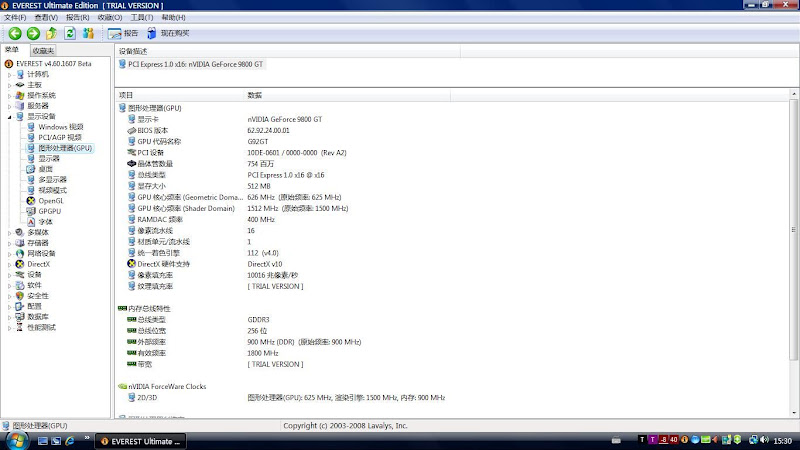Image resolution: width=800 pixels, height=450 pixels.
Task: Expand the 网络设备 tree node
Action: pos(9,254)
